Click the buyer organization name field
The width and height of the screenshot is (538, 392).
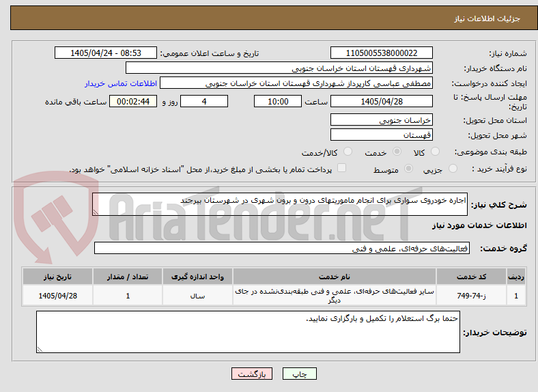click(279, 68)
